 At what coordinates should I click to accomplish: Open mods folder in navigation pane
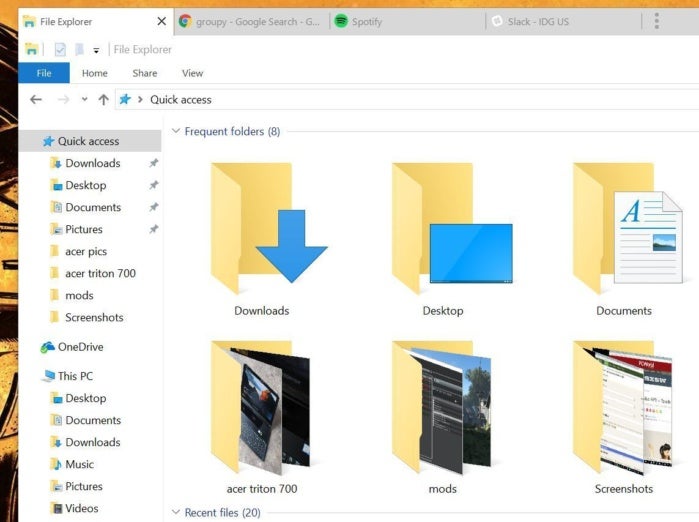click(x=79, y=296)
